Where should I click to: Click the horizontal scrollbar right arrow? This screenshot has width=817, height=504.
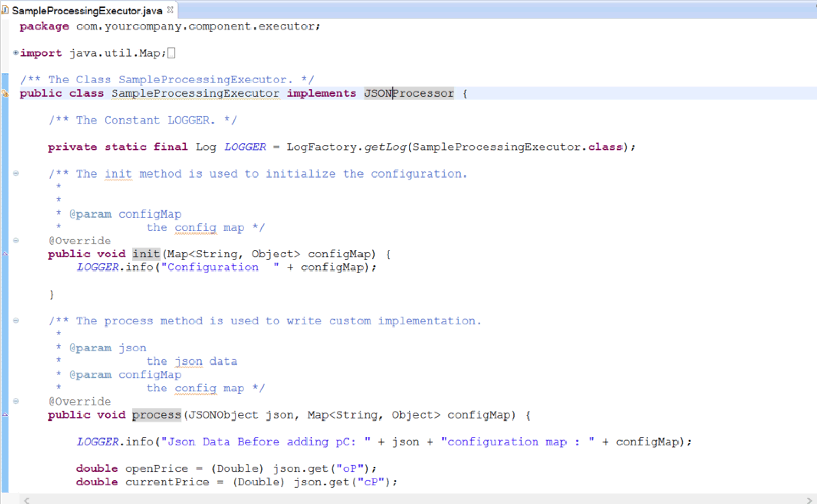[x=809, y=500]
